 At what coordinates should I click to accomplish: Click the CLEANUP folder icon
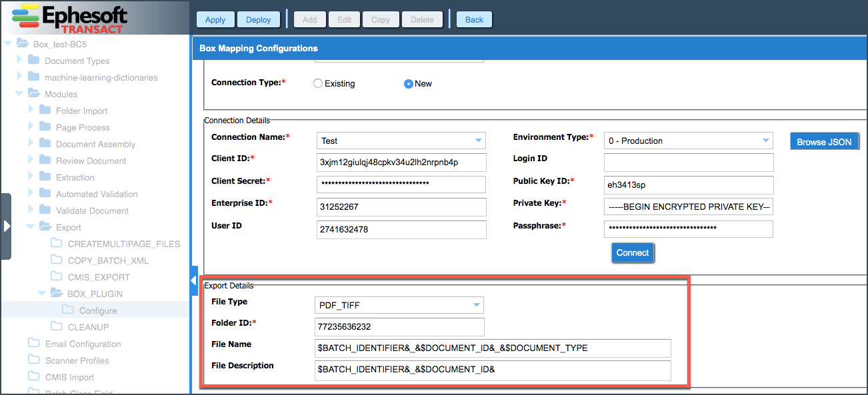click(57, 326)
